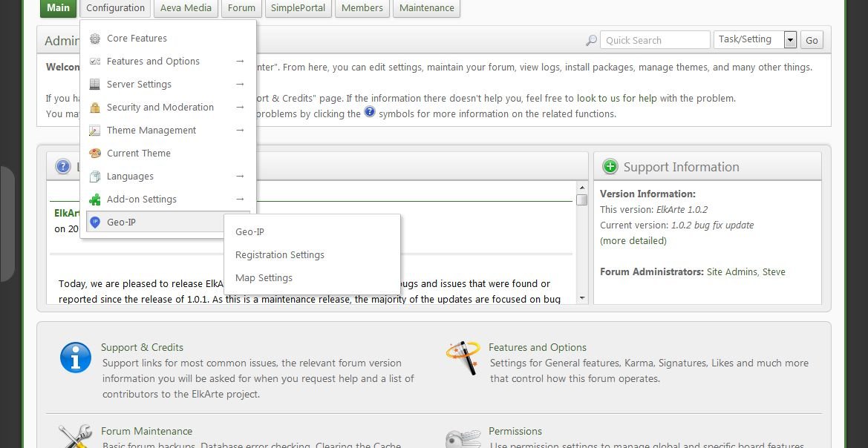Open administrator Steve's profile link
Screen dimensions: 868x448
click(x=774, y=271)
